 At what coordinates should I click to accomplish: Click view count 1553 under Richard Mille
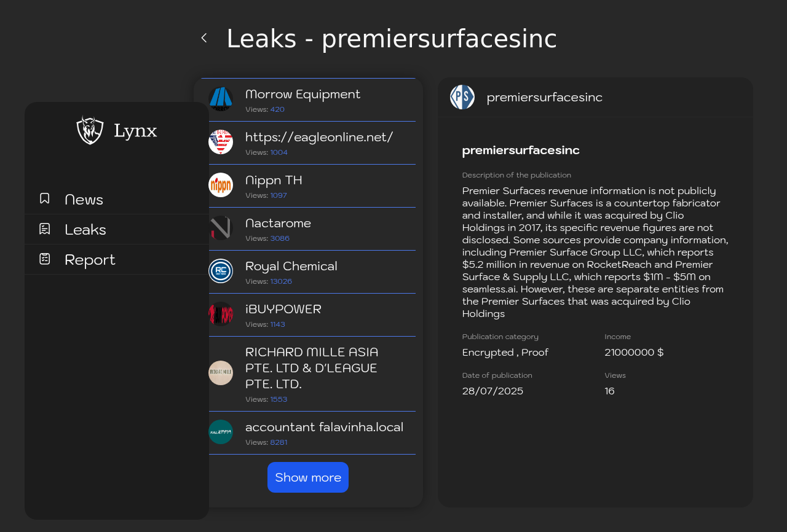pyautogui.click(x=279, y=399)
